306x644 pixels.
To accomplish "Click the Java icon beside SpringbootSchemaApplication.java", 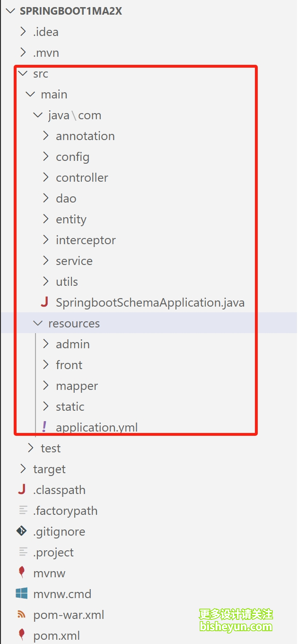I will pos(45,302).
